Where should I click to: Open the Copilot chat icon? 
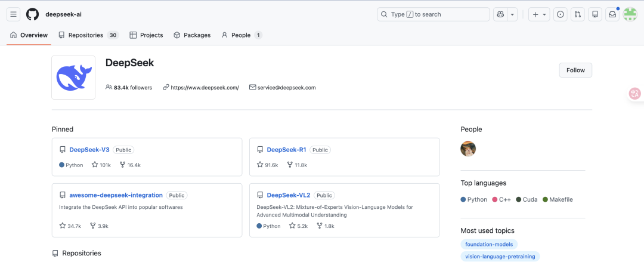(x=500, y=14)
